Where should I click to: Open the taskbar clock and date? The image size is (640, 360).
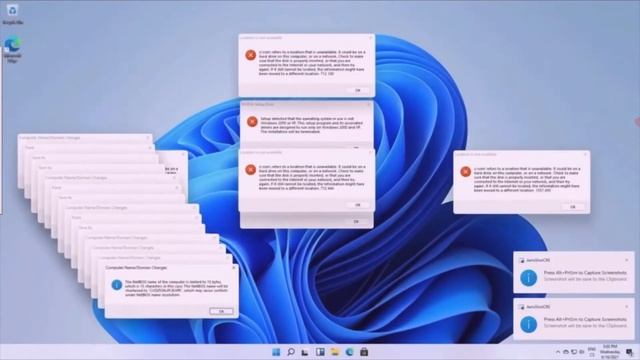pos(610,351)
